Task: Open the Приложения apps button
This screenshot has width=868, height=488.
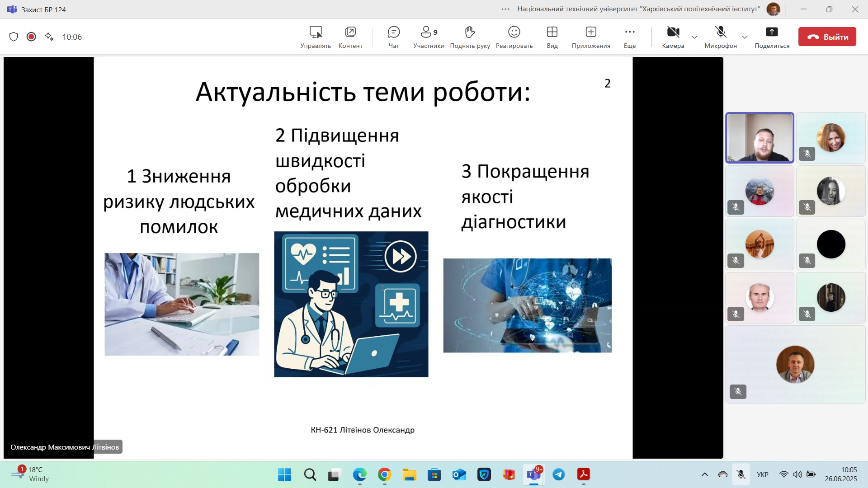Action: [x=591, y=37]
